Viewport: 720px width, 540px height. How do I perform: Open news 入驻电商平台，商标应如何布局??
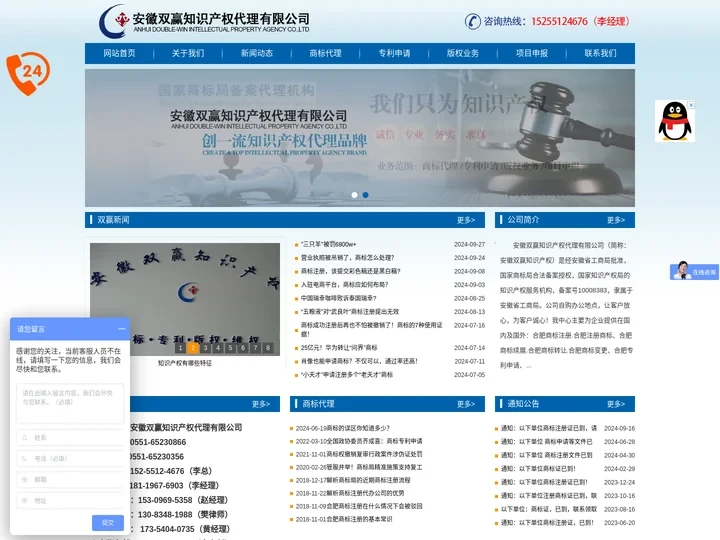[x=344, y=285]
